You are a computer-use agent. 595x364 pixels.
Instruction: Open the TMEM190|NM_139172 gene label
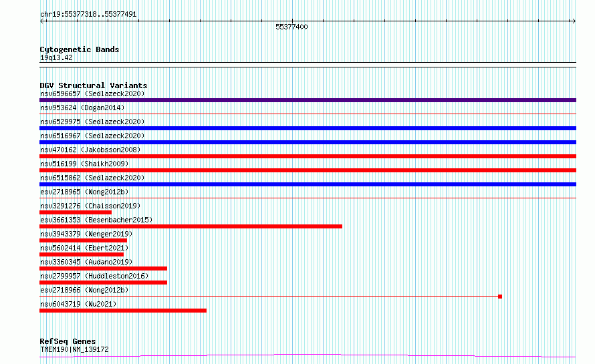74,349
